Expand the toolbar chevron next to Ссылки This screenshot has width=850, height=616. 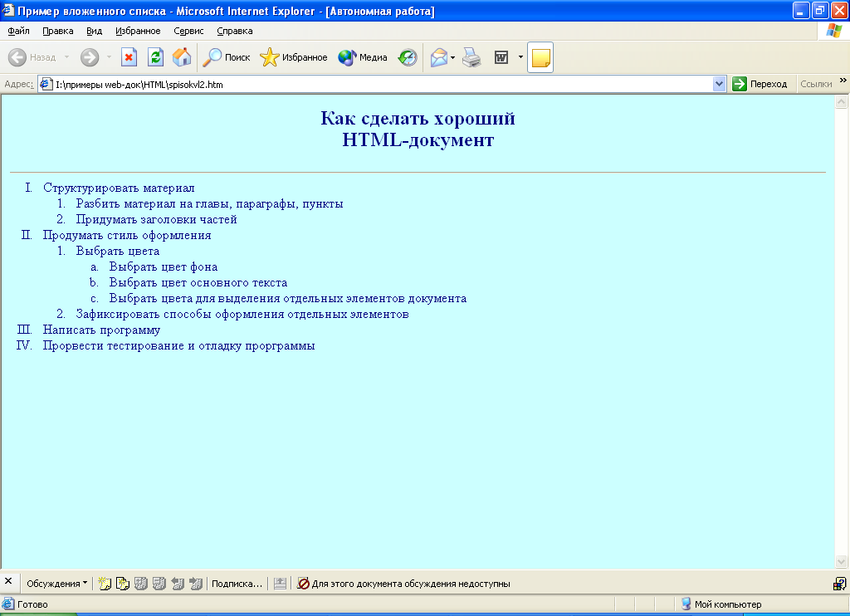point(843,81)
